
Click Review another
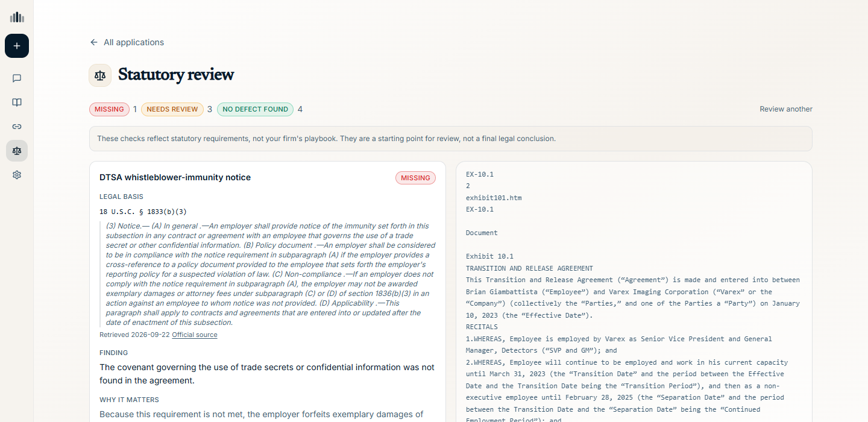click(x=786, y=109)
